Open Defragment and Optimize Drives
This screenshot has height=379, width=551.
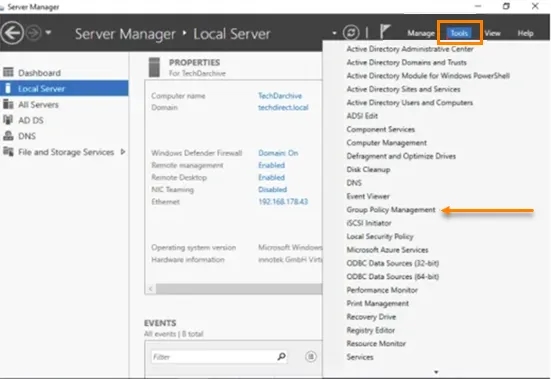[x=401, y=156]
